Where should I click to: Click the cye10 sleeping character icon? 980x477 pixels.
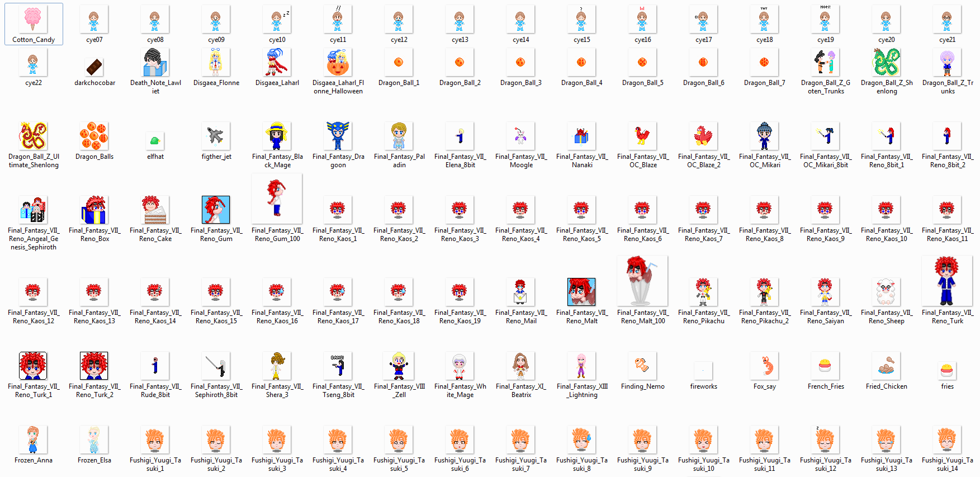[x=277, y=20]
